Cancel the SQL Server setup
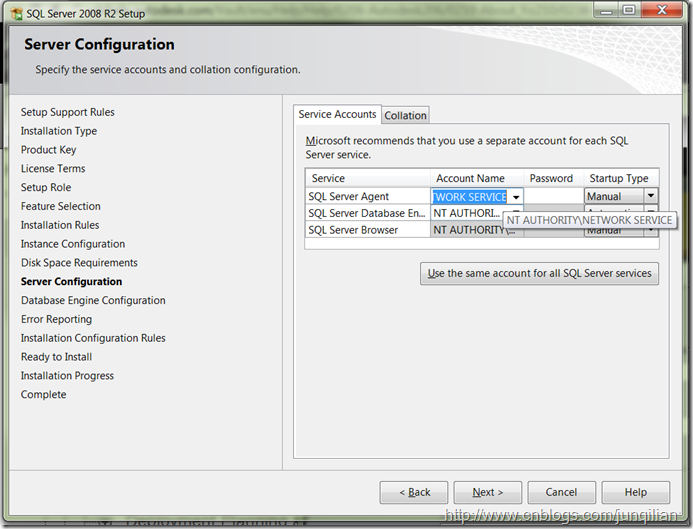 tap(561, 492)
